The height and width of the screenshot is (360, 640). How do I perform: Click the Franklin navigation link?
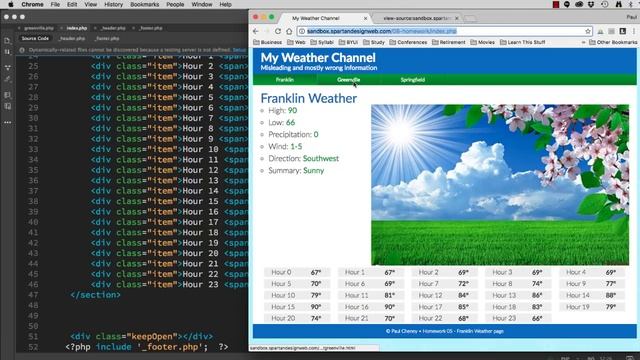pos(284,80)
